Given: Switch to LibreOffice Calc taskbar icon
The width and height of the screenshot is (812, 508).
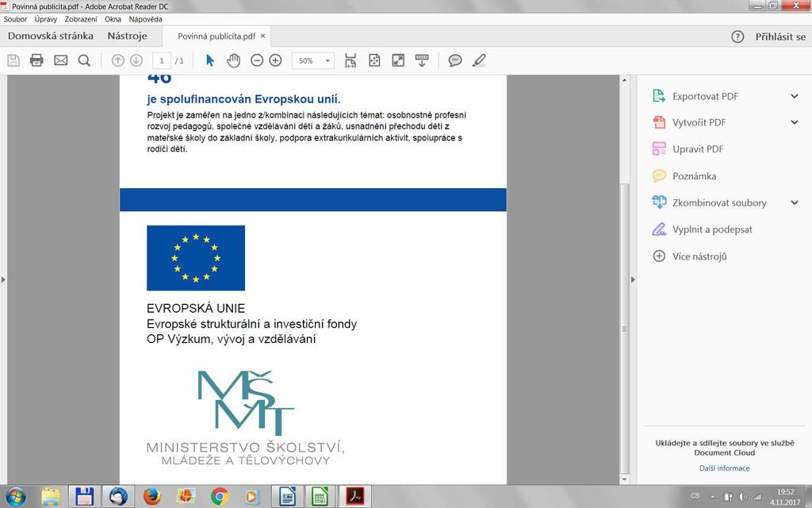Looking at the screenshot, I should click(320, 497).
